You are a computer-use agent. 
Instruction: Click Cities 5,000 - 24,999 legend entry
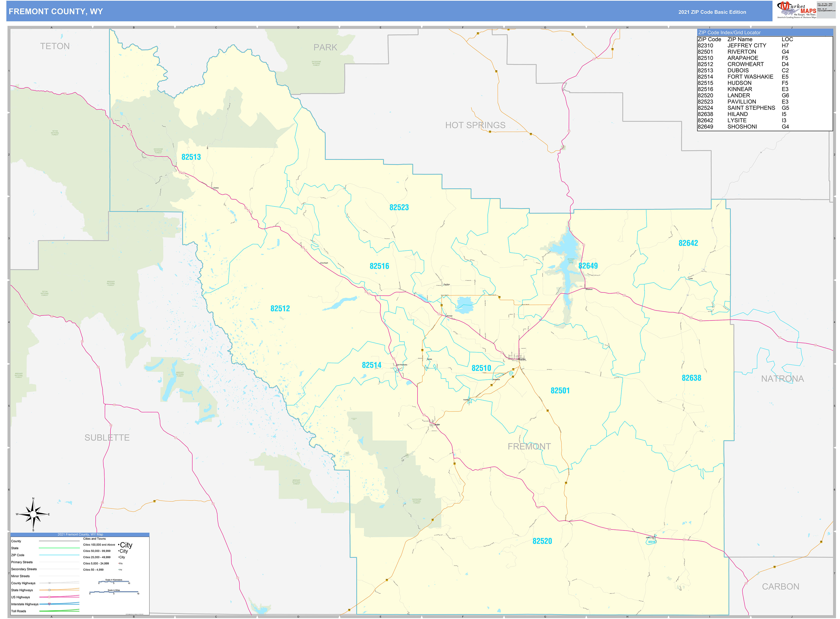[96, 563]
